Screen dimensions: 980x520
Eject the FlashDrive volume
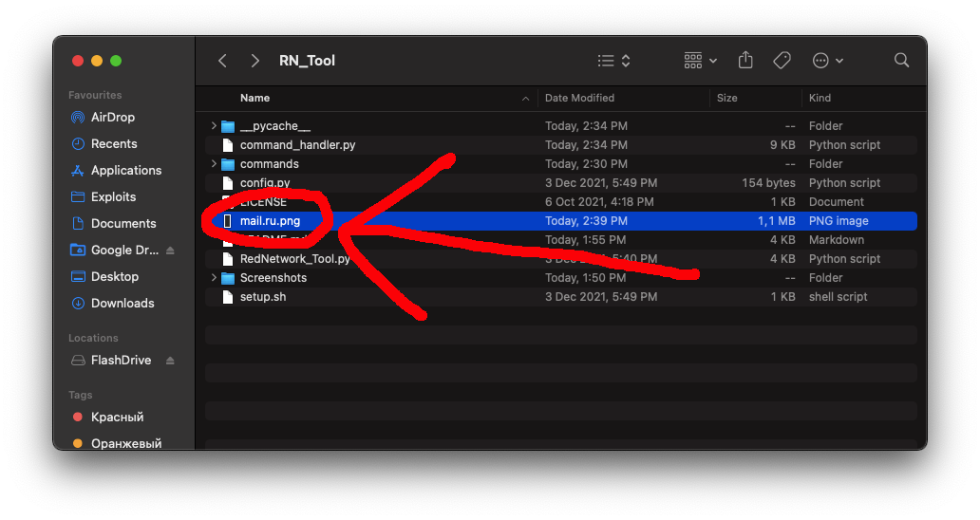point(170,361)
